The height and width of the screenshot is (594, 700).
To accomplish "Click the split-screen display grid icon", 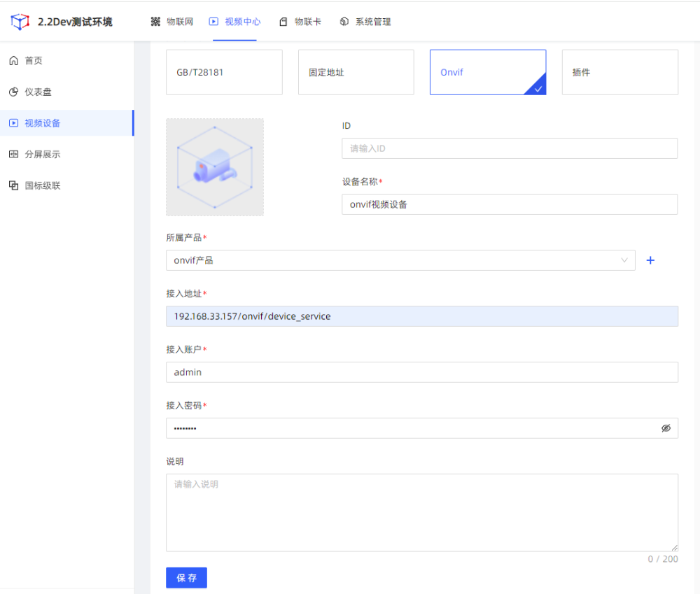I will pyautogui.click(x=14, y=155).
